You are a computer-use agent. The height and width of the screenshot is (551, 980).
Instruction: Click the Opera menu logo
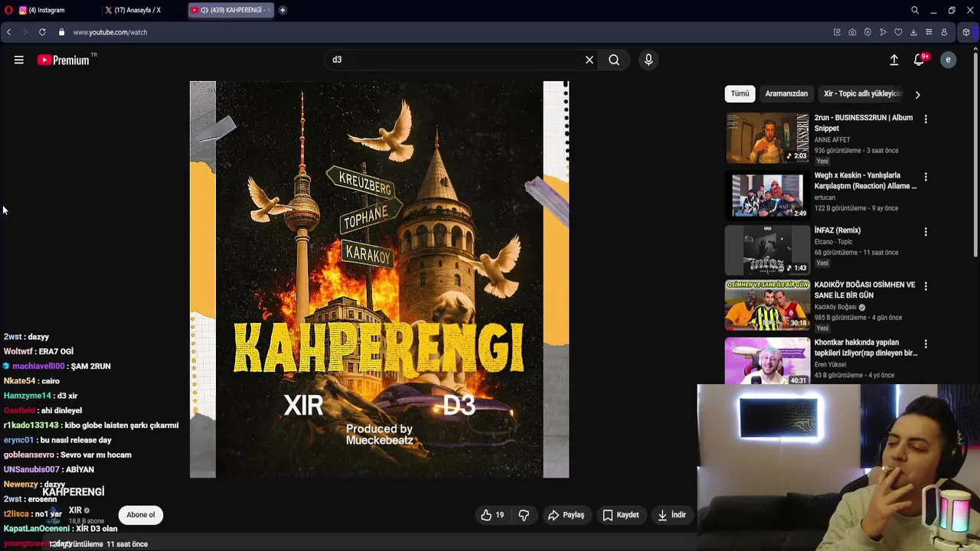pos(9,10)
